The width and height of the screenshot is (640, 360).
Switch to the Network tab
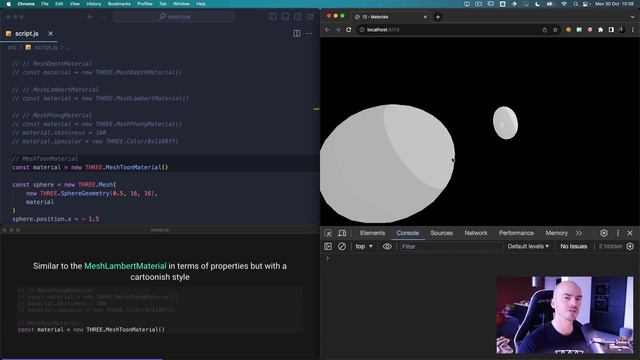(476, 233)
